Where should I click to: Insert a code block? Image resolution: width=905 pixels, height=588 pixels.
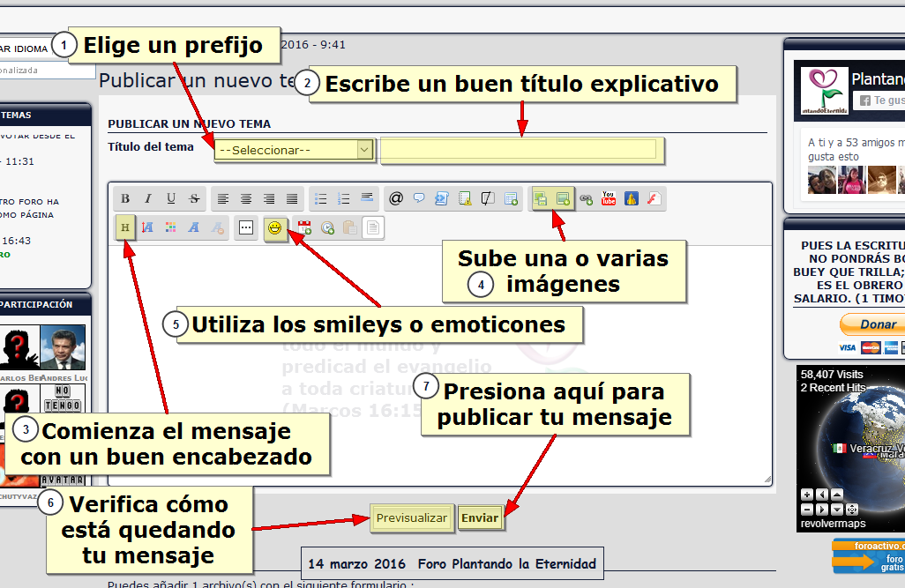[x=442, y=199]
